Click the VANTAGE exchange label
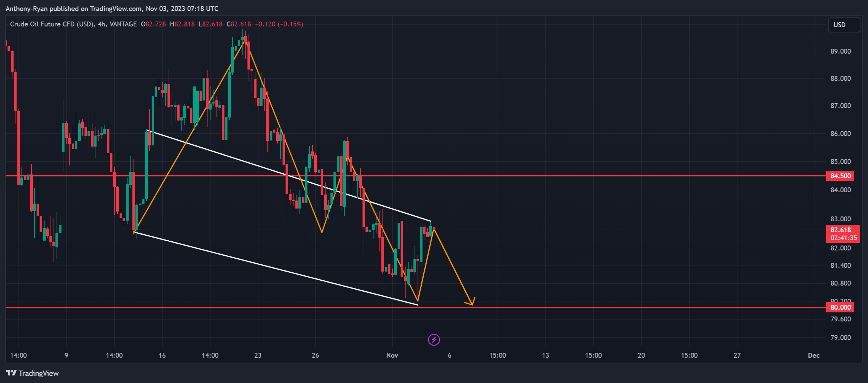 point(123,24)
